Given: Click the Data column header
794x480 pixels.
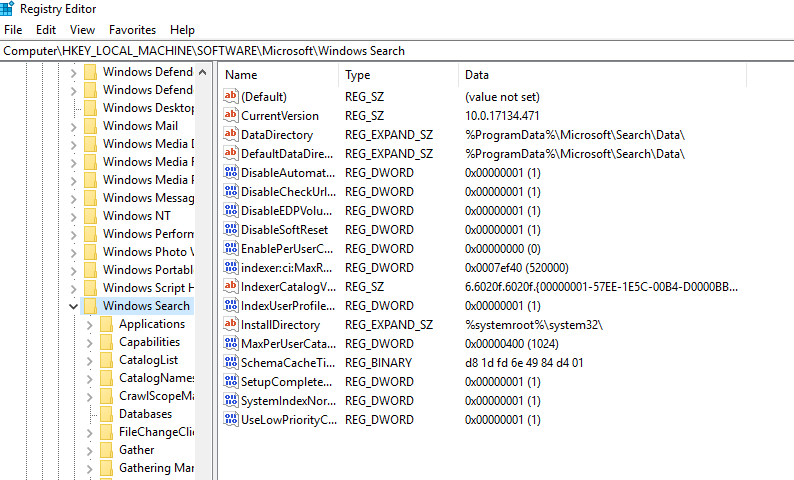Looking at the screenshot, I should coord(603,75).
